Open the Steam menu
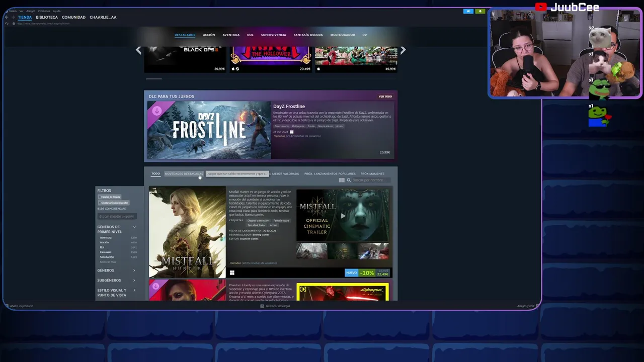The height and width of the screenshot is (362, 644). (13, 11)
